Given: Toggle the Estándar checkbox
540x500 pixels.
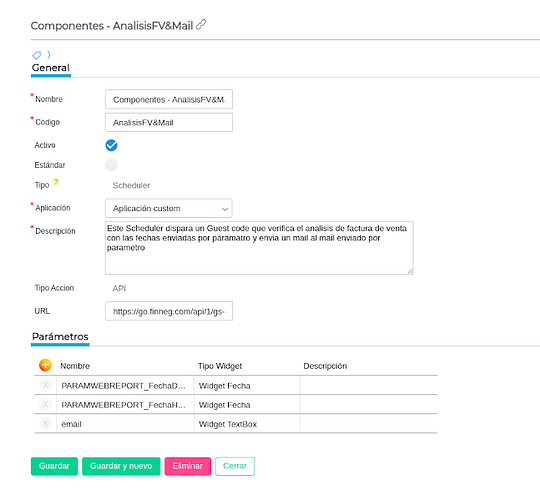Looking at the screenshot, I should (111, 165).
